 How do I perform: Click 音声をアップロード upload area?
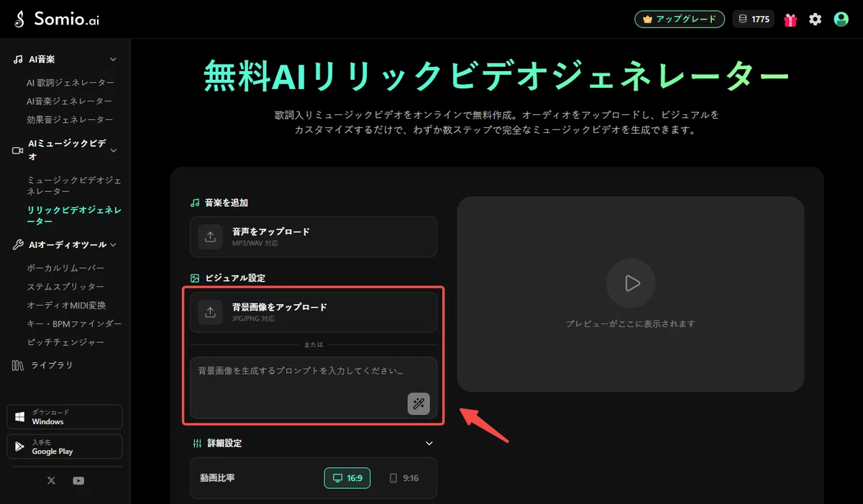pos(314,237)
